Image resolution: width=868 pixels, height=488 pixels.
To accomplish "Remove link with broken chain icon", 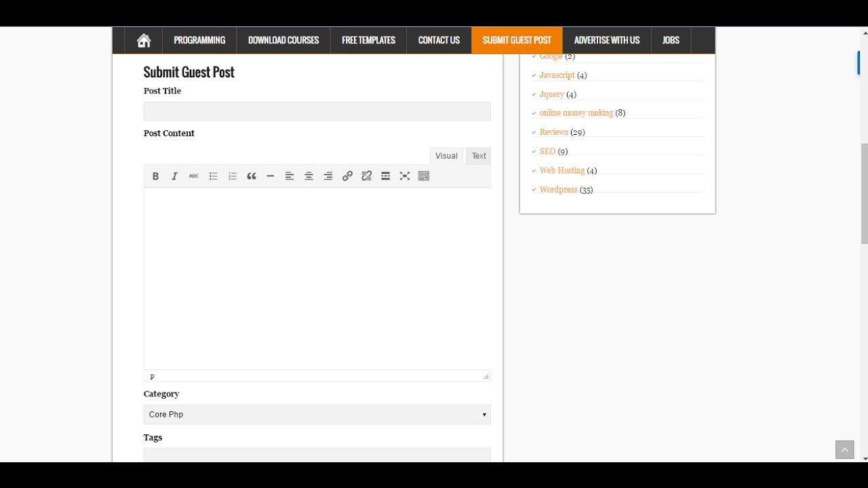I will (x=366, y=176).
